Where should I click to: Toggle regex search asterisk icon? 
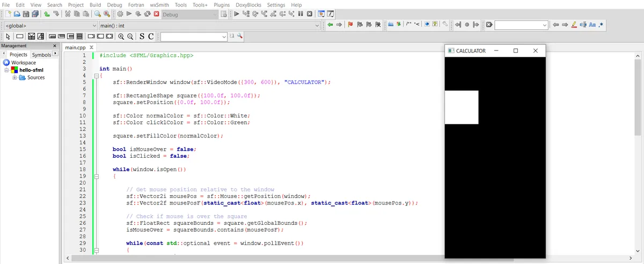601,25
